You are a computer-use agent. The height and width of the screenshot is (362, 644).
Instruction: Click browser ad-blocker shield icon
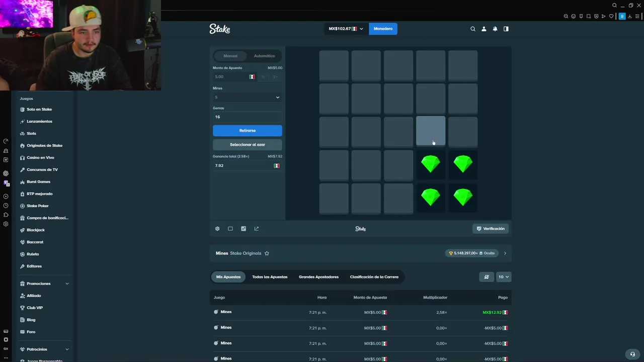point(596,16)
